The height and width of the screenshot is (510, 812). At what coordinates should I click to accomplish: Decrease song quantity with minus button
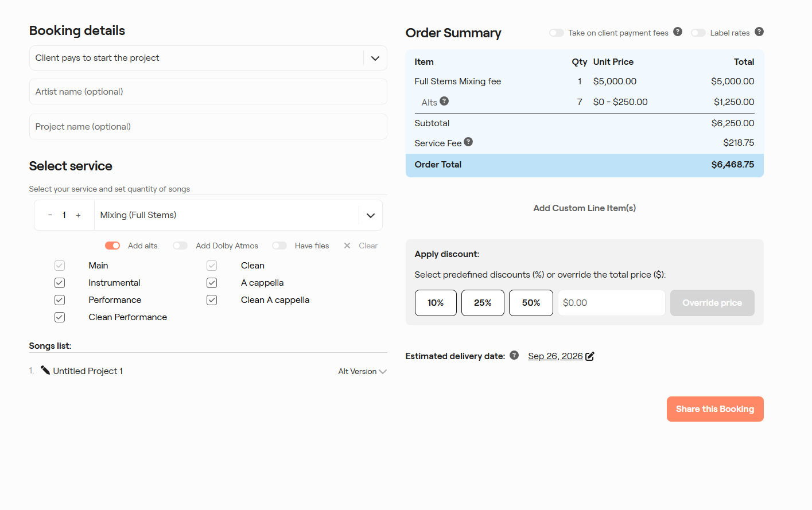click(x=50, y=215)
